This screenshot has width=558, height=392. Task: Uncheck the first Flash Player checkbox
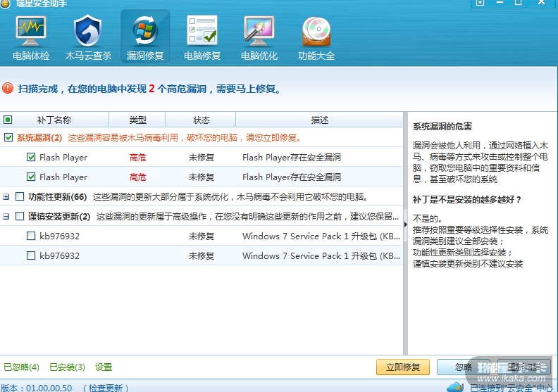click(x=31, y=157)
